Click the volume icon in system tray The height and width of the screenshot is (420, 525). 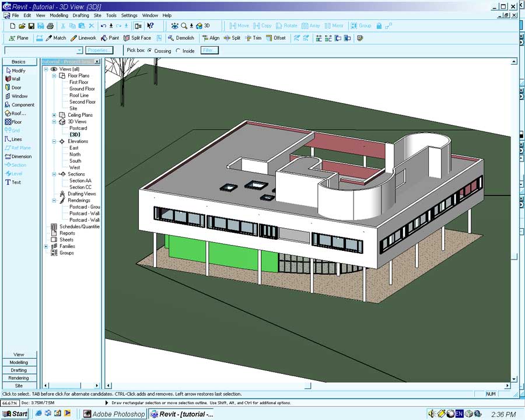(x=432, y=414)
